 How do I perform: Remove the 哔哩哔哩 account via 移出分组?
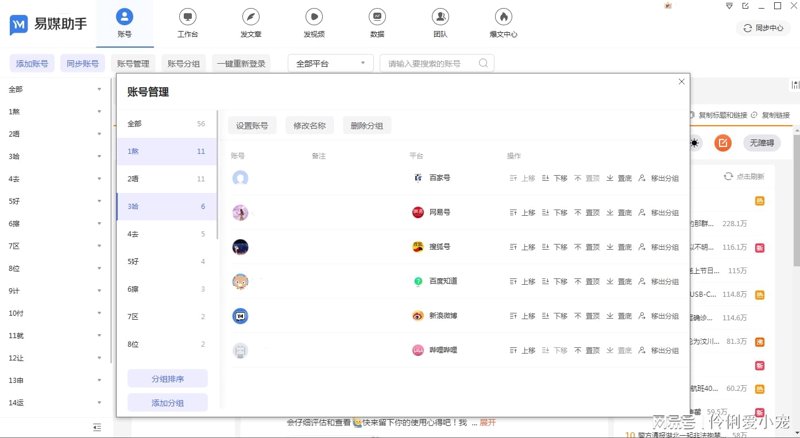click(658, 350)
